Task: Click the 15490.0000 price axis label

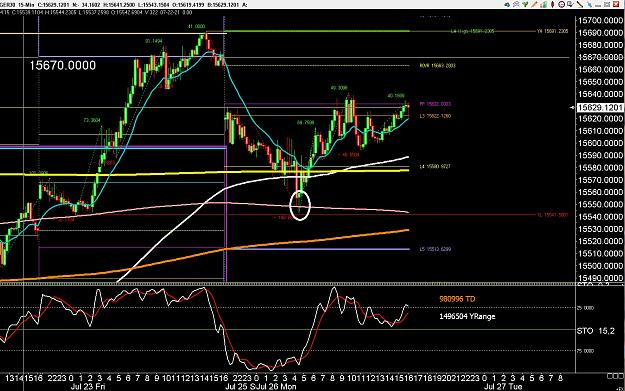Action: click(600, 278)
